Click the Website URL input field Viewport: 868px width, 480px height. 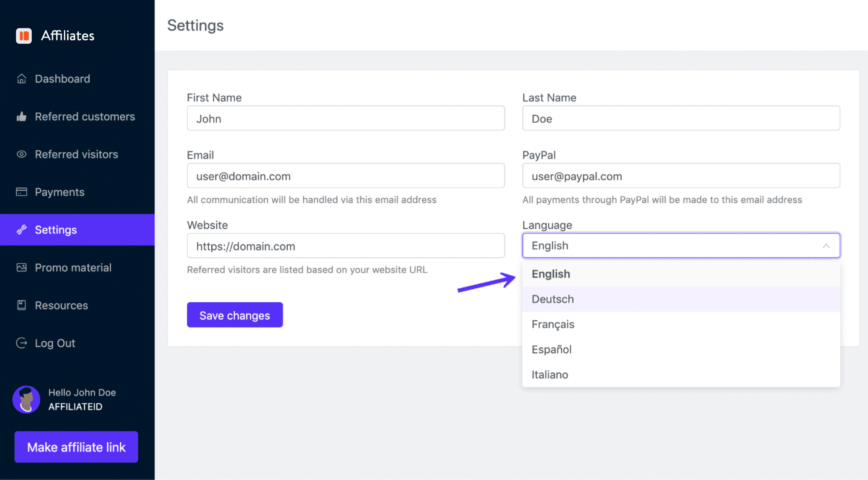click(x=345, y=245)
